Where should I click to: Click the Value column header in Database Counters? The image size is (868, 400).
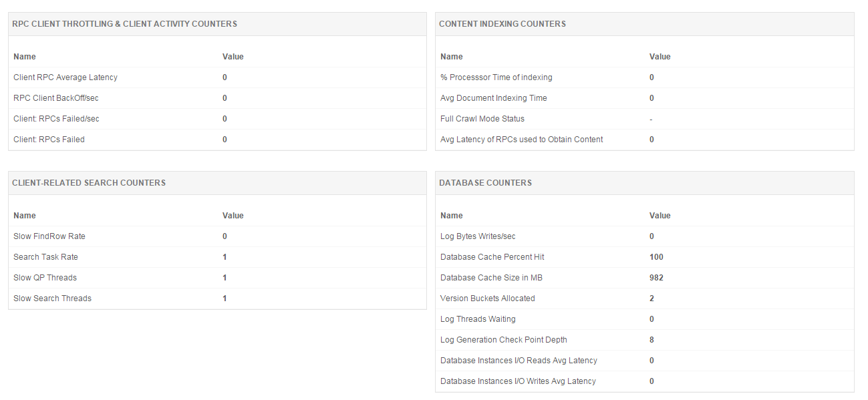(660, 216)
